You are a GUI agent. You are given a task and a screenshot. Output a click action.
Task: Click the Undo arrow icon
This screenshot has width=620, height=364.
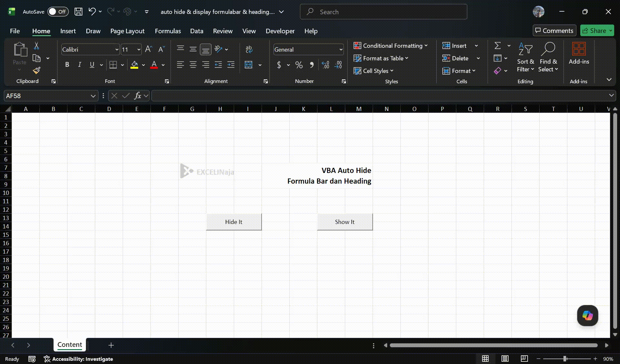[92, 12]
